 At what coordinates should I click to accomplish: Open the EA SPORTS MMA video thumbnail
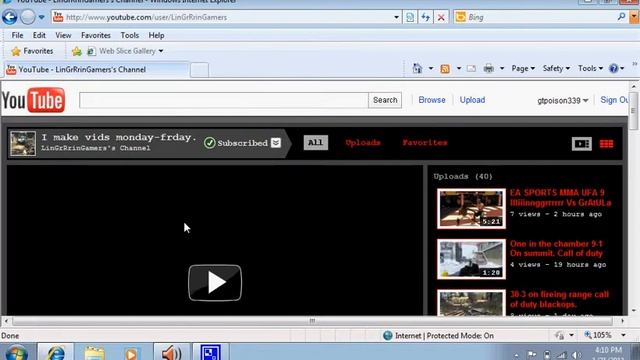pos(471,209)
